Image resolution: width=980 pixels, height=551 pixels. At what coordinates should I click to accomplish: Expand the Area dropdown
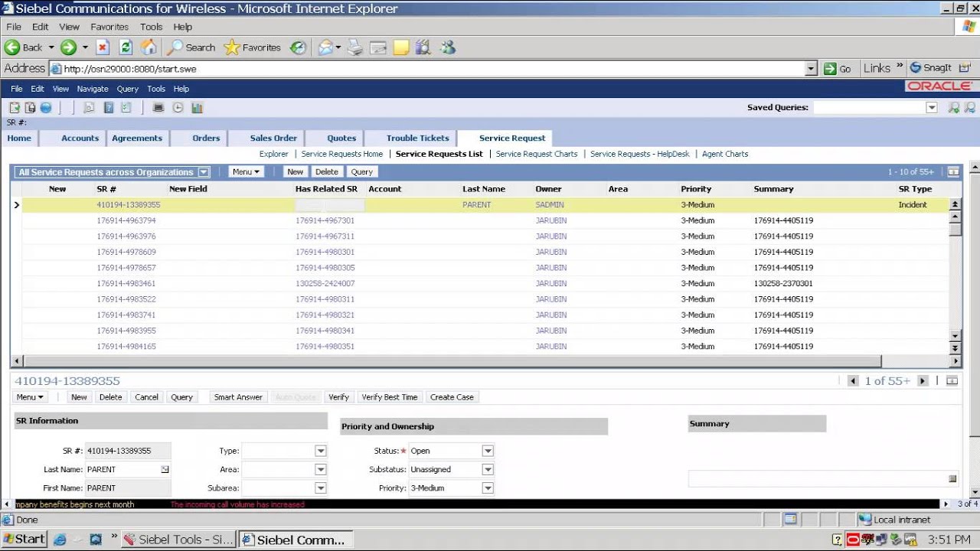[321, 469]
